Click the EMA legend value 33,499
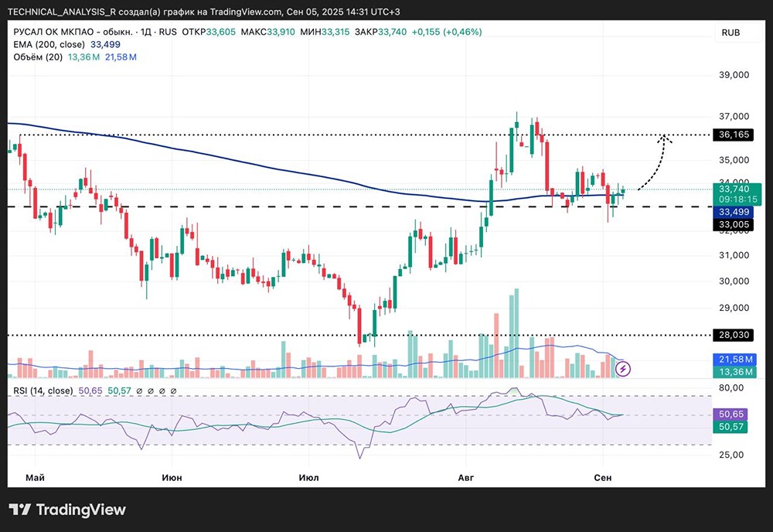The width and height of the screenshot is (773, 532). click(105, 44)
